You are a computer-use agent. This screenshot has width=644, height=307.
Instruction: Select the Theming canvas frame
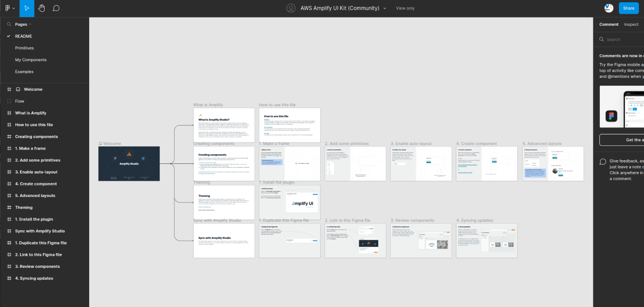pos(224,202)
